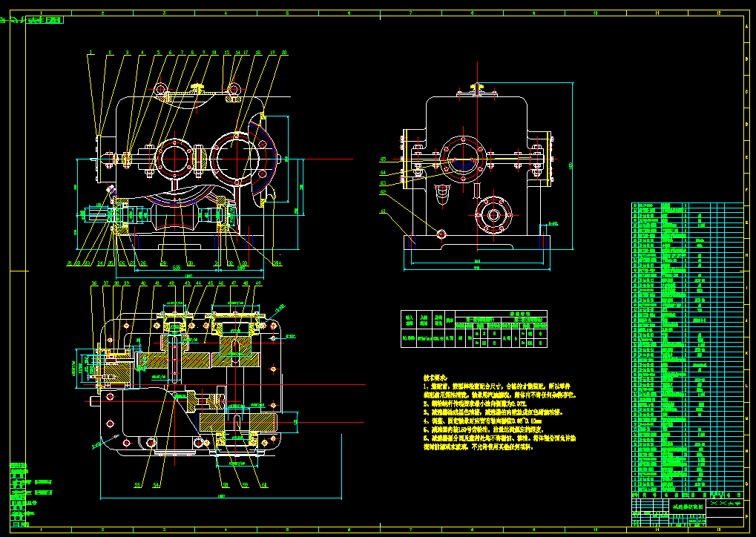Select part balloon number 59
This screenshot has height=537, width=756.
click(245, 485)
